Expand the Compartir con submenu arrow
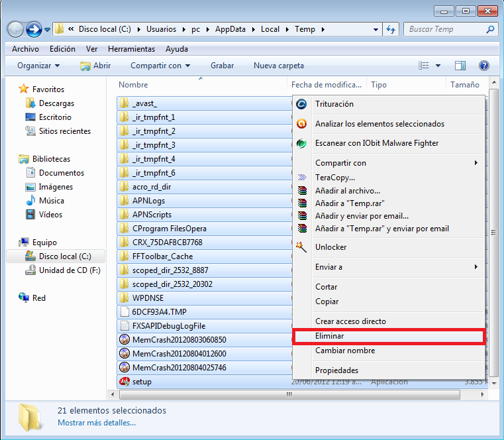This screenshot has height=440, width=504. coord(476,163)
